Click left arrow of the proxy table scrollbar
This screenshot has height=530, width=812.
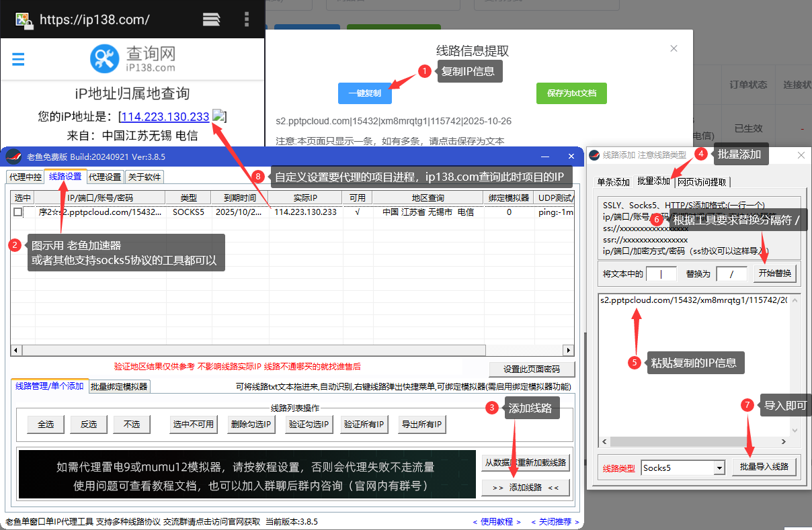coord(16,350)
